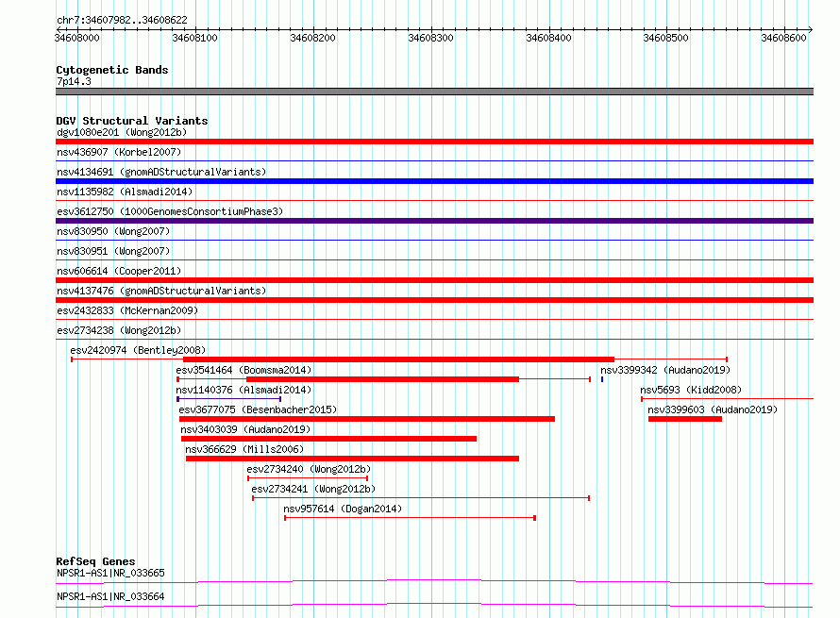Click the nsv1140376 (Alsmadi2014) purple feature
This screenshot has width=840, height=618.
pyautogui.click(x=228, y=399)
